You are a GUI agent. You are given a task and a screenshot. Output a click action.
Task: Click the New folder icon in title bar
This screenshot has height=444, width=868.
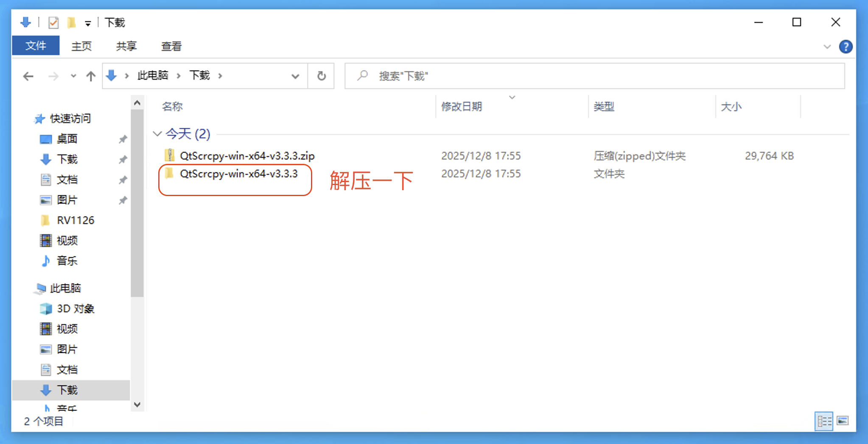tap(71, 22)
